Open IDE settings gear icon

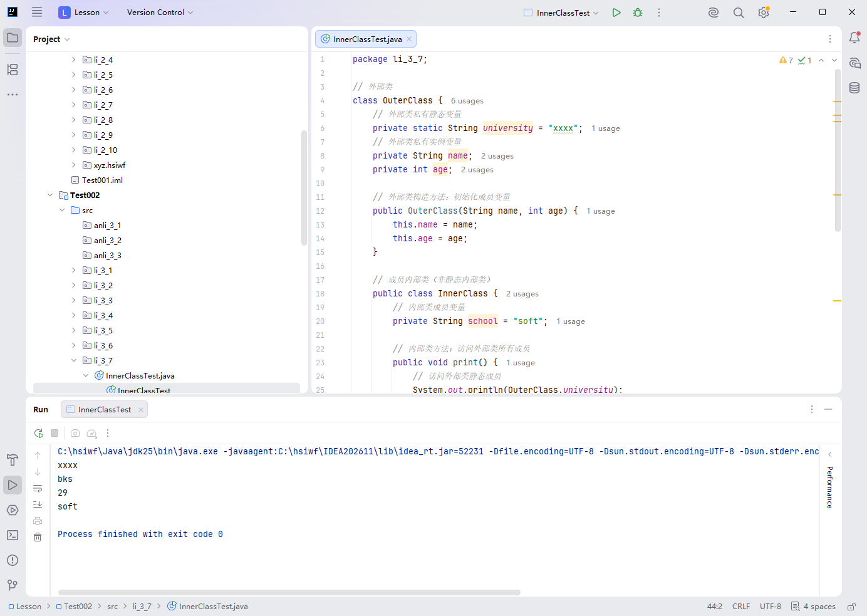764,13
